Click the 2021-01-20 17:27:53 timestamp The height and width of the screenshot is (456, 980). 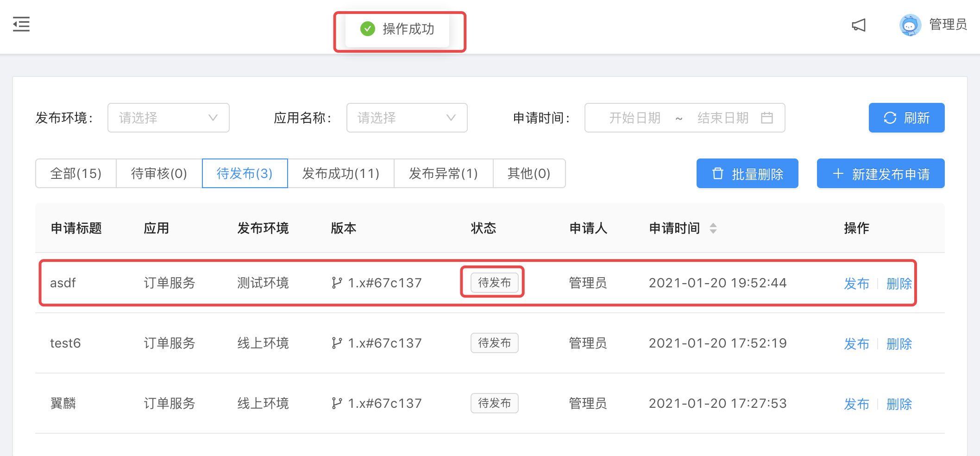point(718,403)
